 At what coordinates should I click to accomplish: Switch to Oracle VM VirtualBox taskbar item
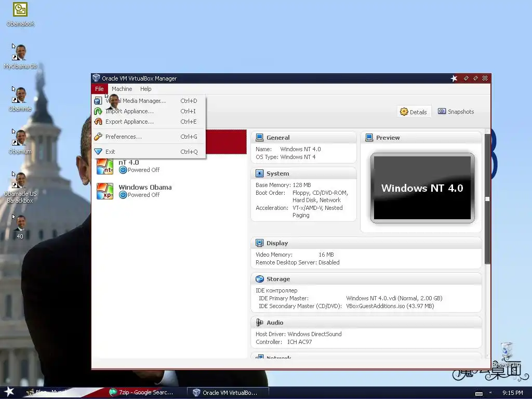[227, 392]
